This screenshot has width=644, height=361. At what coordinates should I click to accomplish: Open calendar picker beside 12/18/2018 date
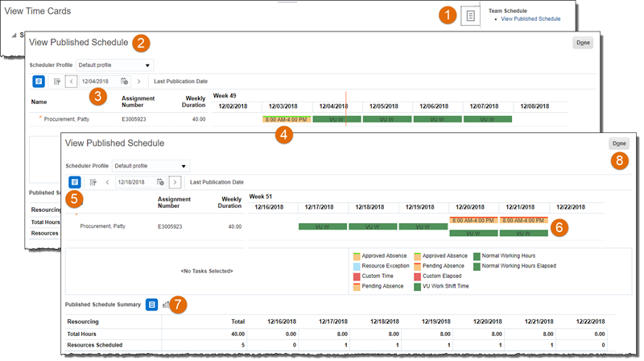pos(160,182)
